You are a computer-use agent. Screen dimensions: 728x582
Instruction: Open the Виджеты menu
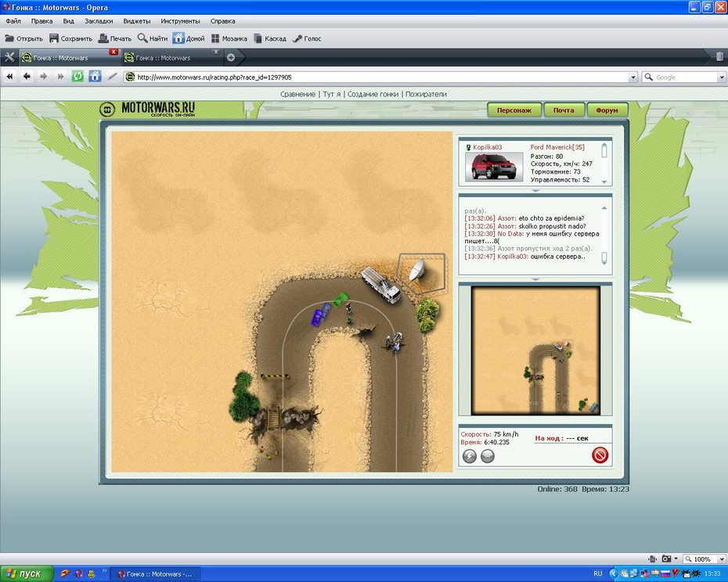[136, 21]
